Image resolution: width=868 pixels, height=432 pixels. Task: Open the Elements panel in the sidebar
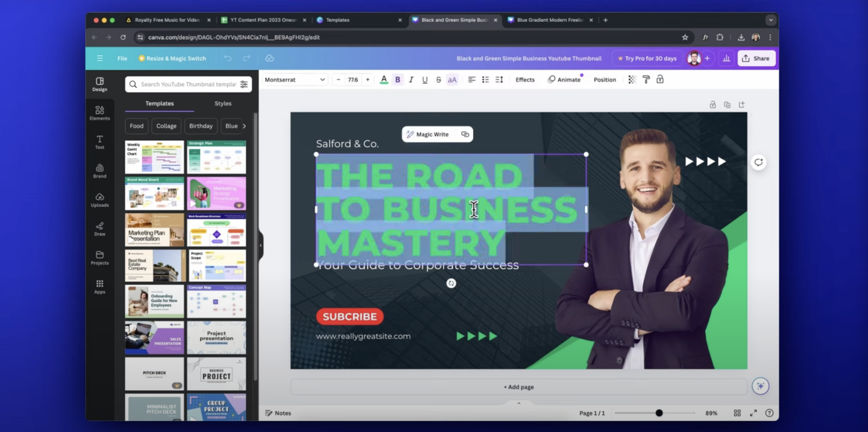tap(99, 112)
